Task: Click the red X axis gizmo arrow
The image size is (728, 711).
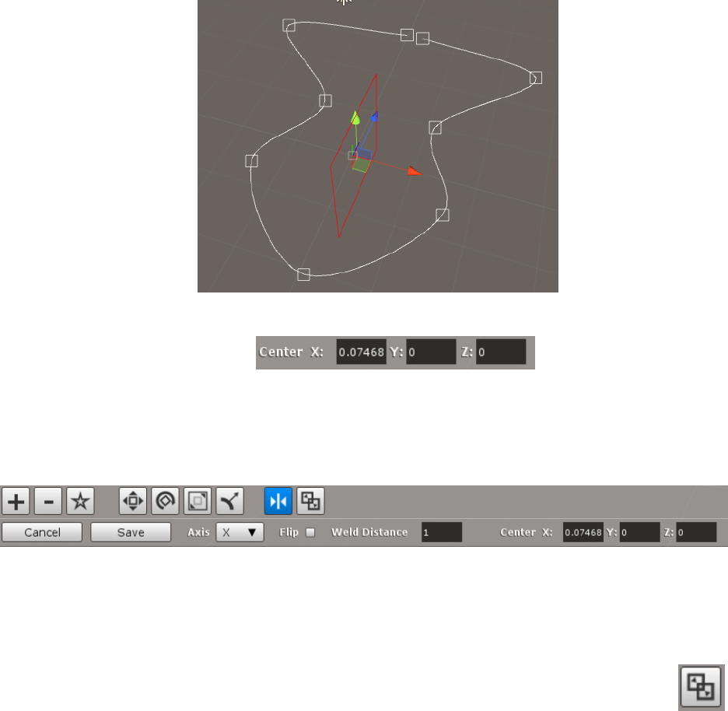Action: (x=414, y=172)
